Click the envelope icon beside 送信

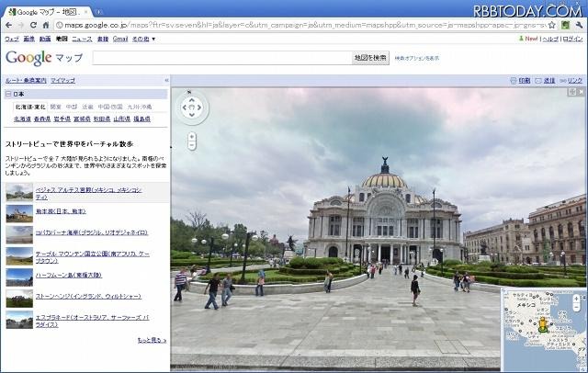pyautogui.click(x=538, y=81)
